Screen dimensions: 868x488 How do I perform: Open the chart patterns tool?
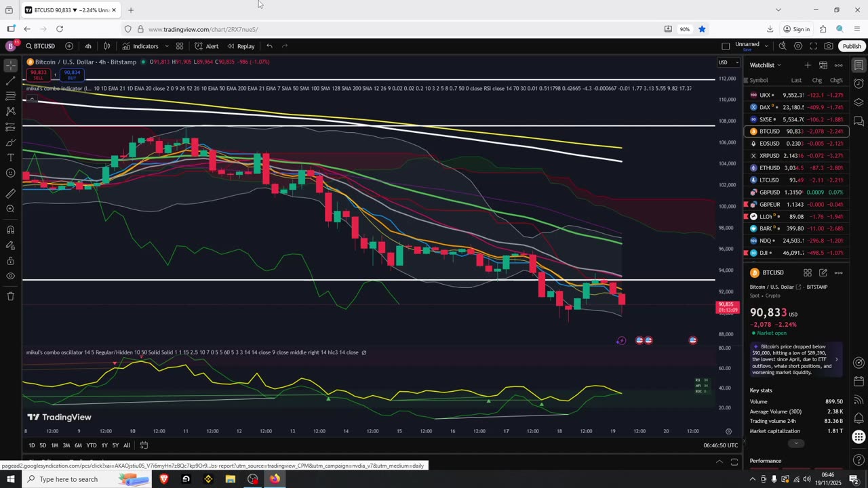click(10, 111)
